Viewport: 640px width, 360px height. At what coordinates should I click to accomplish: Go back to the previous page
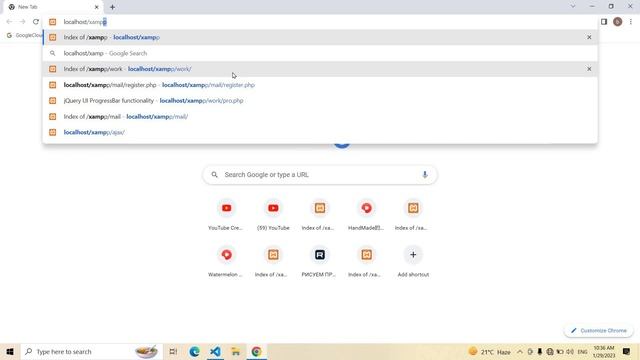click(9, 22)
